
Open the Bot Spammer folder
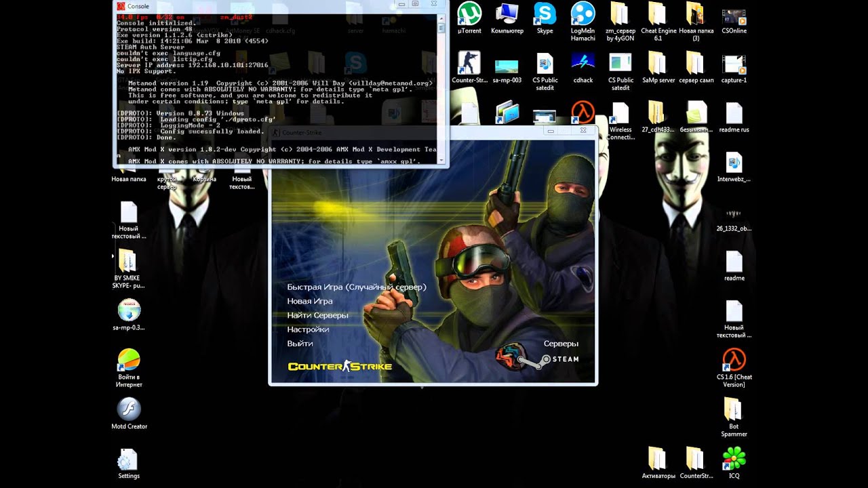[734, 417]
